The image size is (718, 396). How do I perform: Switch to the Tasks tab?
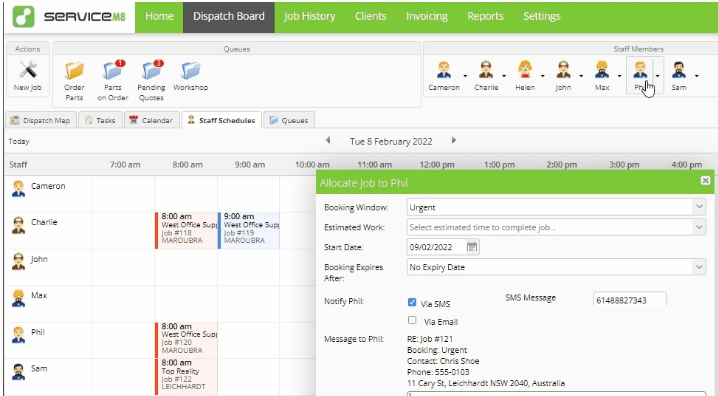pyautogui.click(x=100, y=120)
